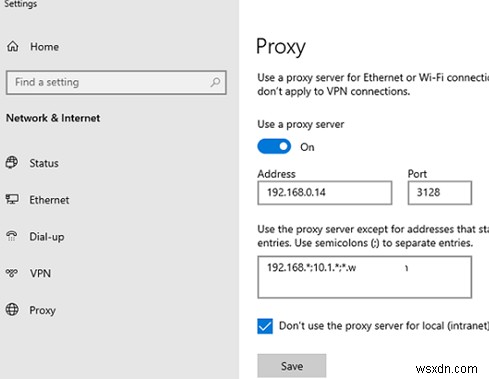Viewport: 489px width, 379px height.
Task: Select Proxy in the sidebar
Action: (x=42, y=310)
